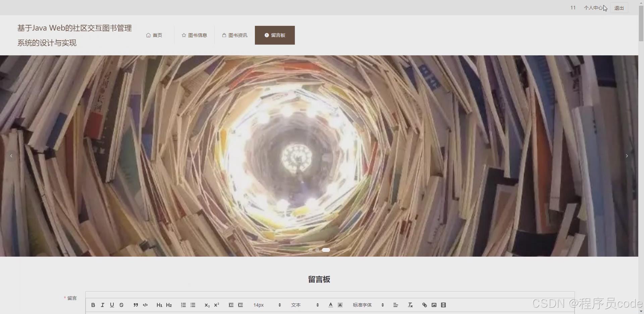Screen dimensions: 644x314
Task: Insert a code block
Action: (x=145, y=305)
